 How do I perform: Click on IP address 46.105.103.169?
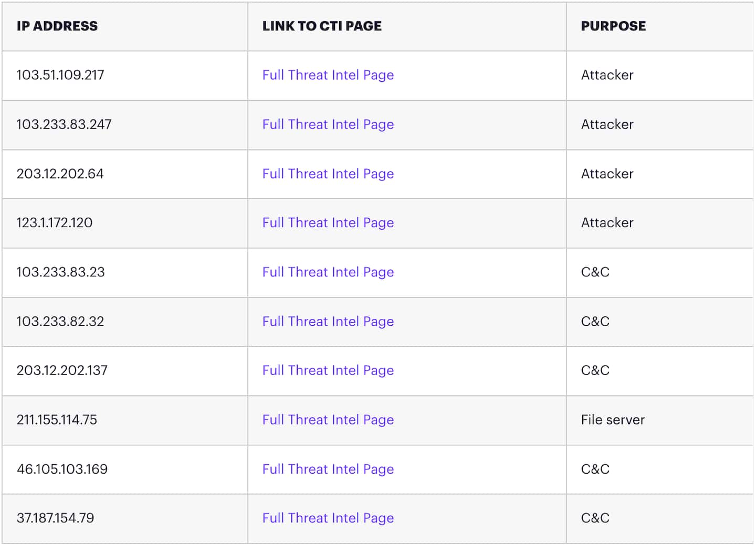[x=62, y=469]
